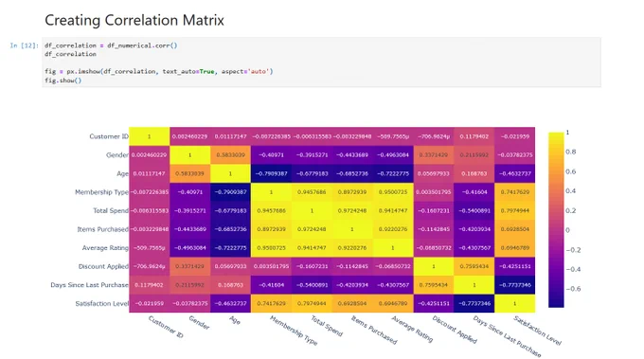Click 0.3371429 cell in Gender row
Viewport: 644px width, 359px height.
point(434,154)
